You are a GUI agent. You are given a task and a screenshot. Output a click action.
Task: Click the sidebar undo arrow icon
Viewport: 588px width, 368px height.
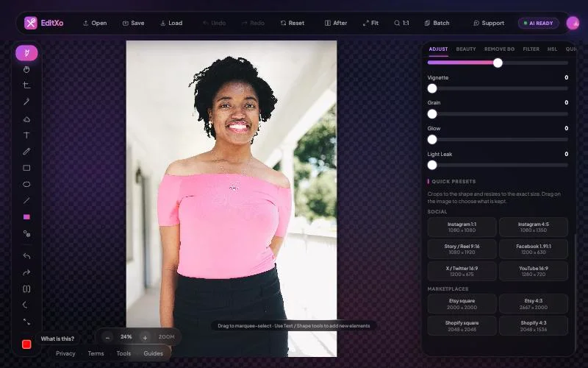point(26,256)
